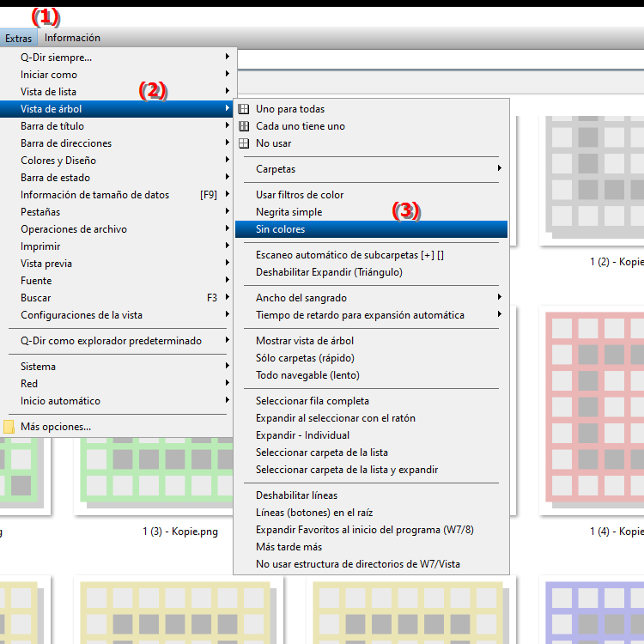644x644 pixels.
Task: Choose the Sin colores option
Action: 371,229
